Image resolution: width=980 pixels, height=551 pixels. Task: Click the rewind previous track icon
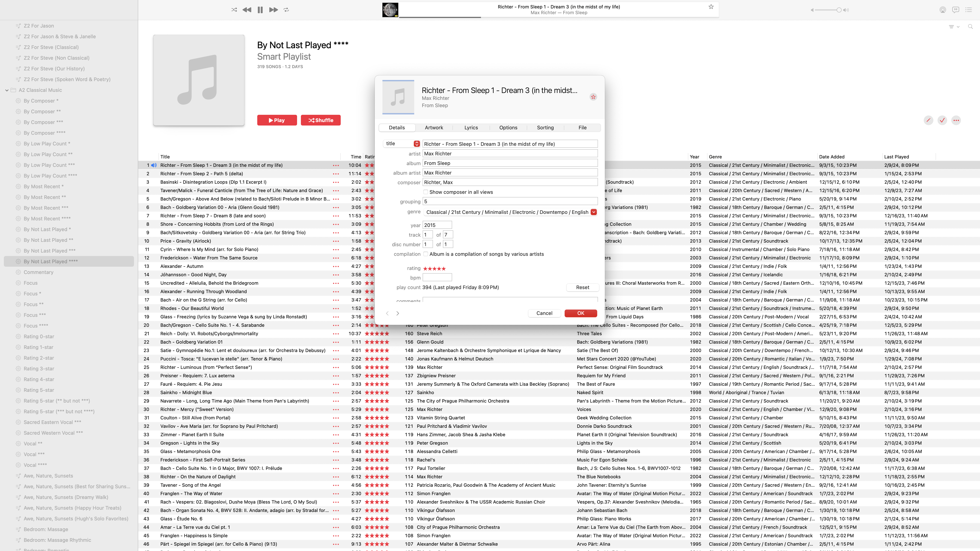(247, 10)
